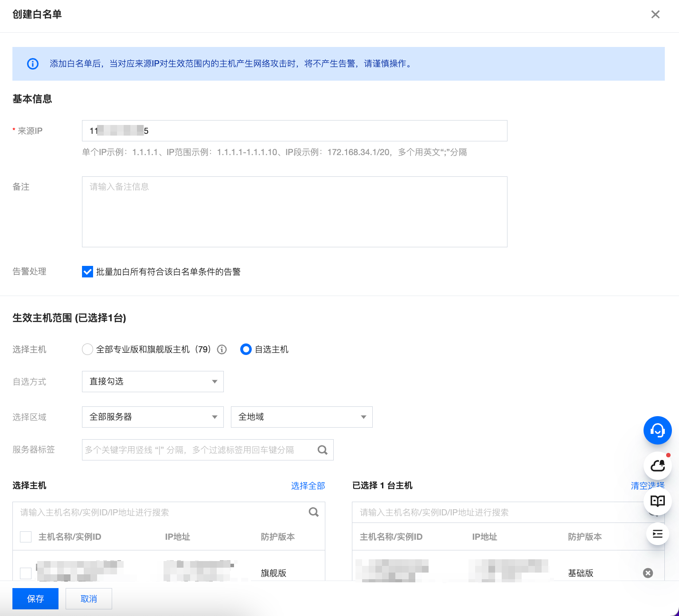Click the 选择全部 link
This screenshot has height=616, width=679.
click(308, 486)
